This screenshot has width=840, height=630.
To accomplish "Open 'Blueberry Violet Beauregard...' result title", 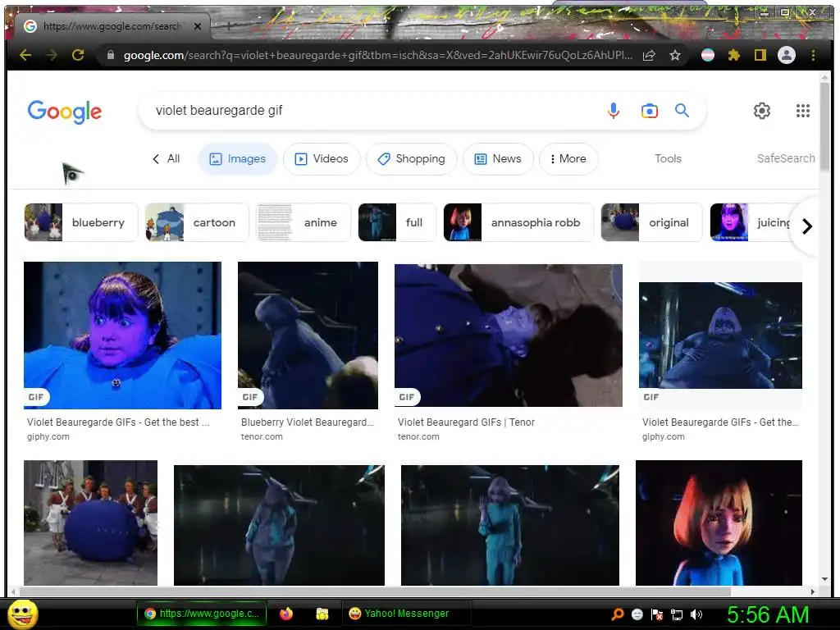I will point(308,422).
